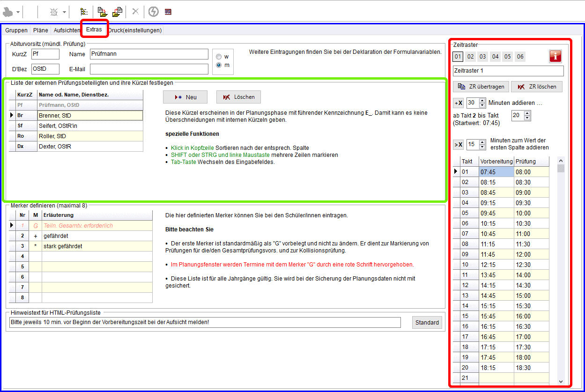This screenshot has width=585, height=392.
Task: Click the E-Mail input field
Action: (149, 69)
